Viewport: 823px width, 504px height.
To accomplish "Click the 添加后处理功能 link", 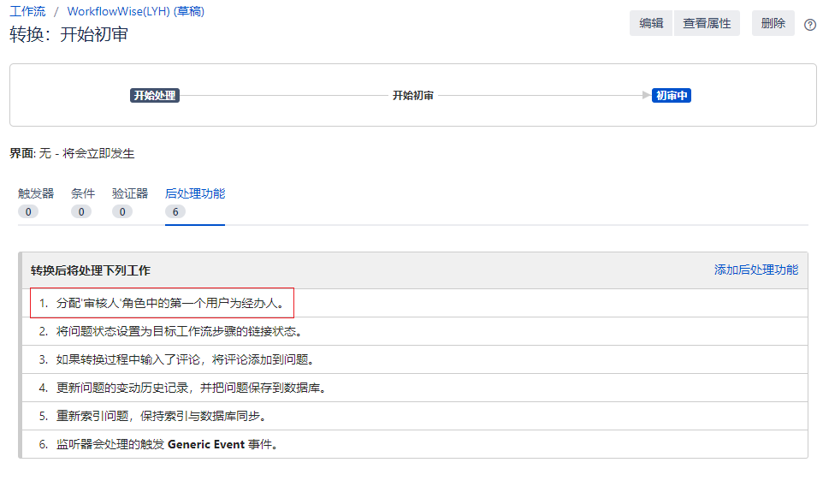I will point(755,270).
